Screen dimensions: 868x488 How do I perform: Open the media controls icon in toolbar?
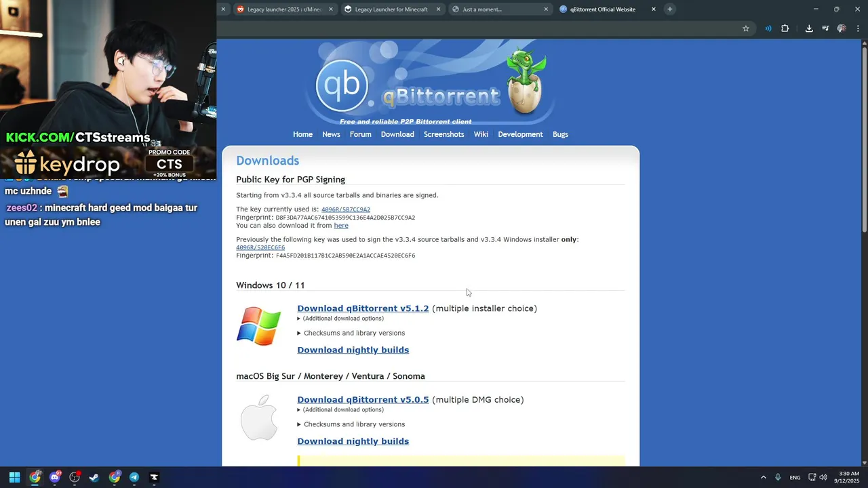point(825,28)
